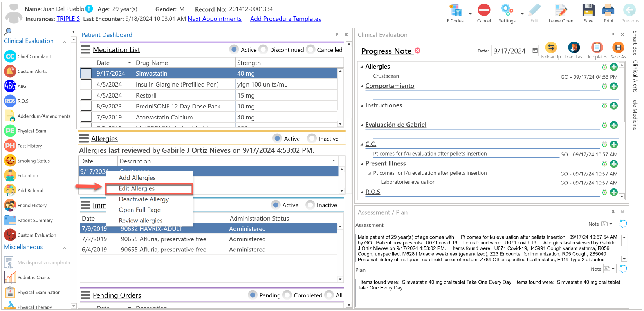Open Education sidebar item
This screenshot has width=644, height=311.
pyautogui.click(x=22, y=175)
